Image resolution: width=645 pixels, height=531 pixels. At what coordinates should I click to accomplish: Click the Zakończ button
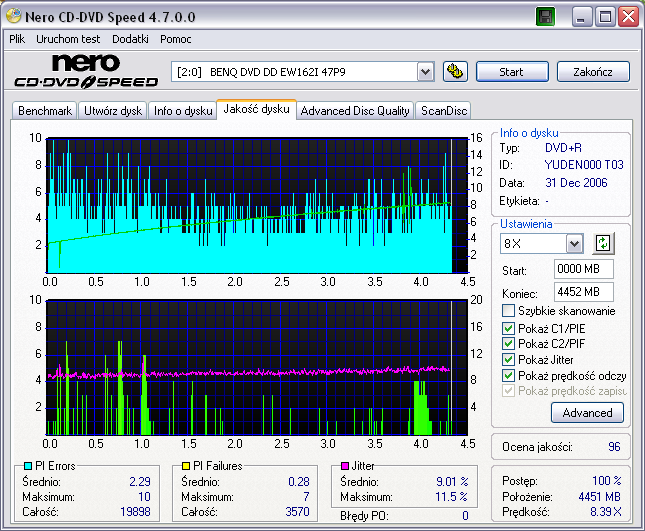(593, 72)
